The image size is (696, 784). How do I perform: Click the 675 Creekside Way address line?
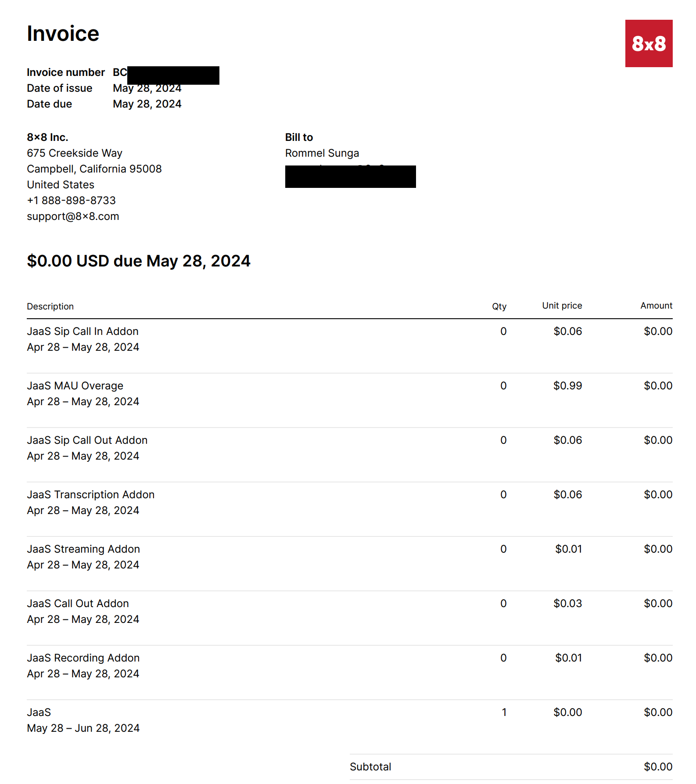(x=74, y=153)
